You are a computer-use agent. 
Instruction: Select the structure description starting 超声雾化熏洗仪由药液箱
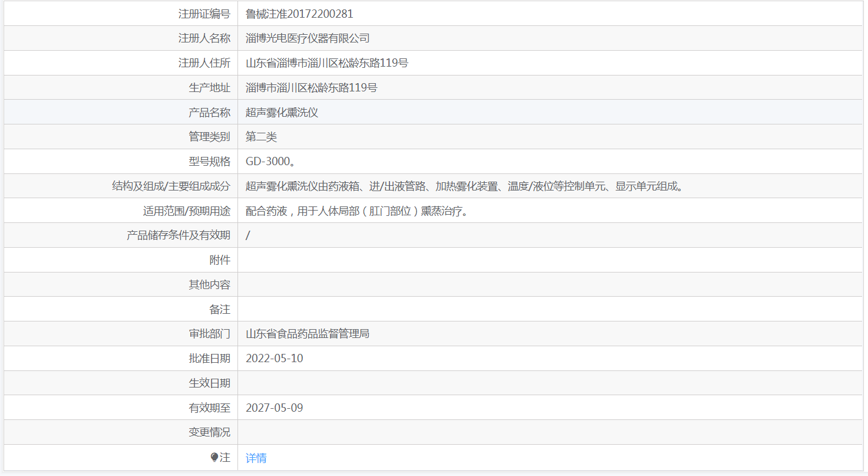click(466, 186)
